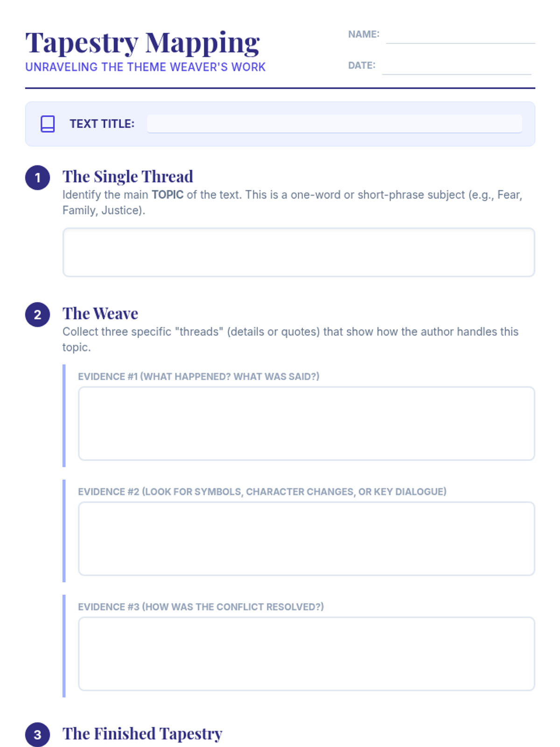Click the Name field line

click(460, 36)
